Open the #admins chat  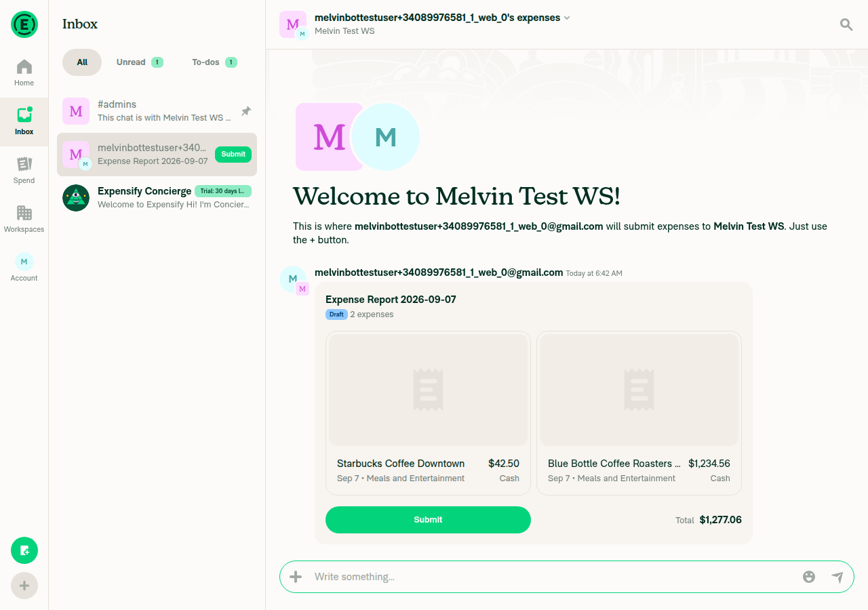(x=157, y=111)
